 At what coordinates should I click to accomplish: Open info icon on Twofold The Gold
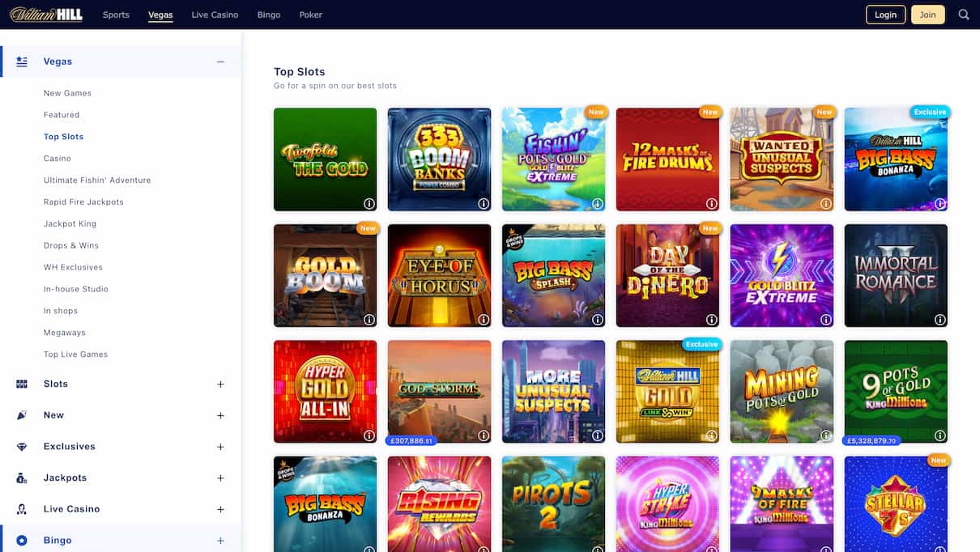[369, 204]
